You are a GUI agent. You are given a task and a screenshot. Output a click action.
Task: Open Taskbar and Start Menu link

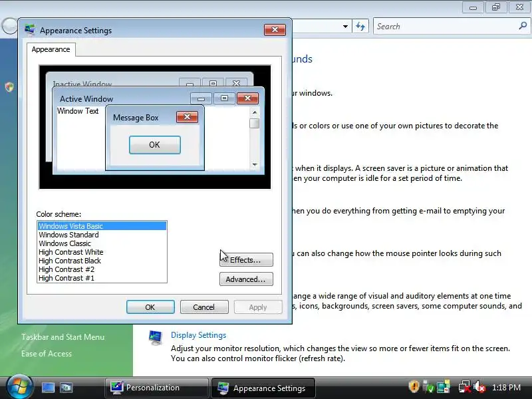tap(63, 337)
